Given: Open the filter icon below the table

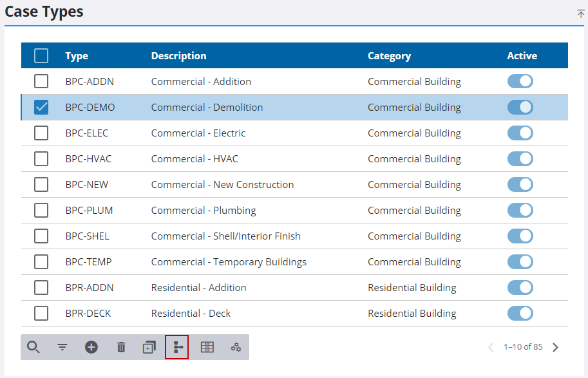Looking at the screenshot, I should click(62, 347).
